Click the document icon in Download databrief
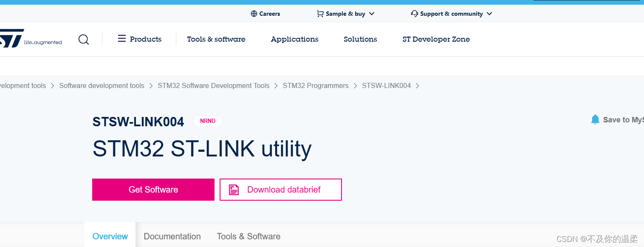Image resolution: width=644 pixels, height=247 pixels. pyautogui.click(x=234, y=190)
